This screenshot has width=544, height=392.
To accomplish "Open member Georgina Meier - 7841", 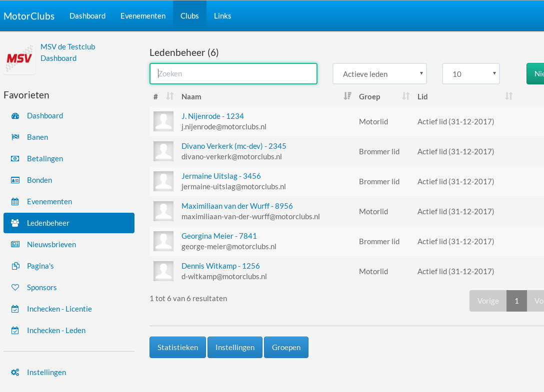I will (x=219, y=236).
